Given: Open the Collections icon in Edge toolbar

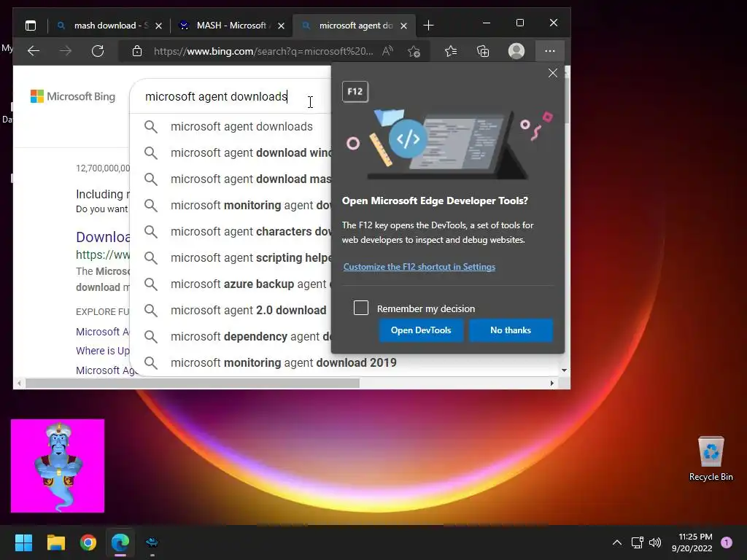Looking at the screenshot, I should coord(483,51).
